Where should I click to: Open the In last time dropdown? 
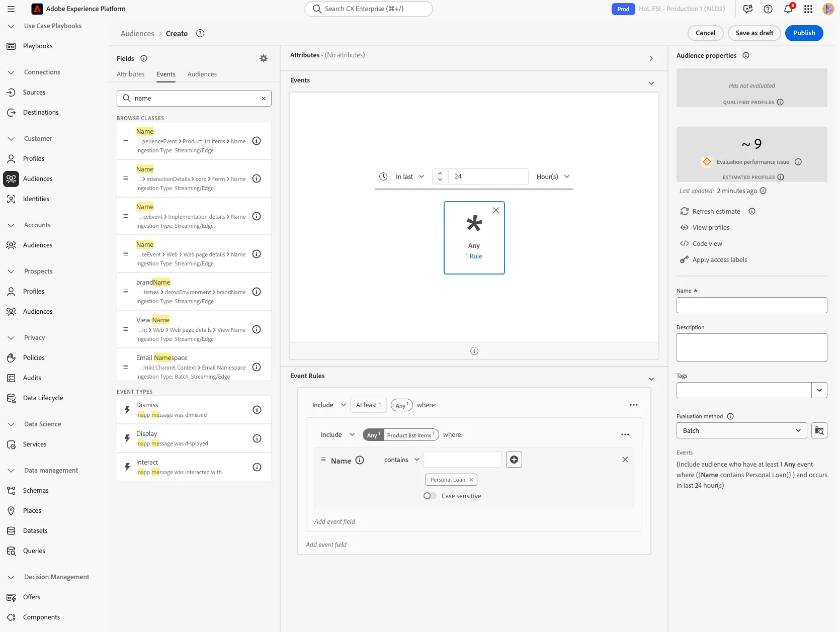pos(409,176)
